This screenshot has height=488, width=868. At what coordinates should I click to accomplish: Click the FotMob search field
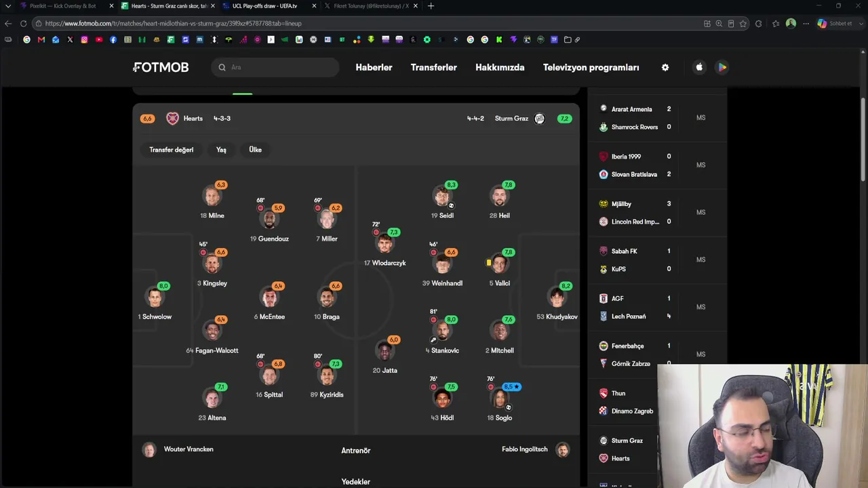[275, 67]
